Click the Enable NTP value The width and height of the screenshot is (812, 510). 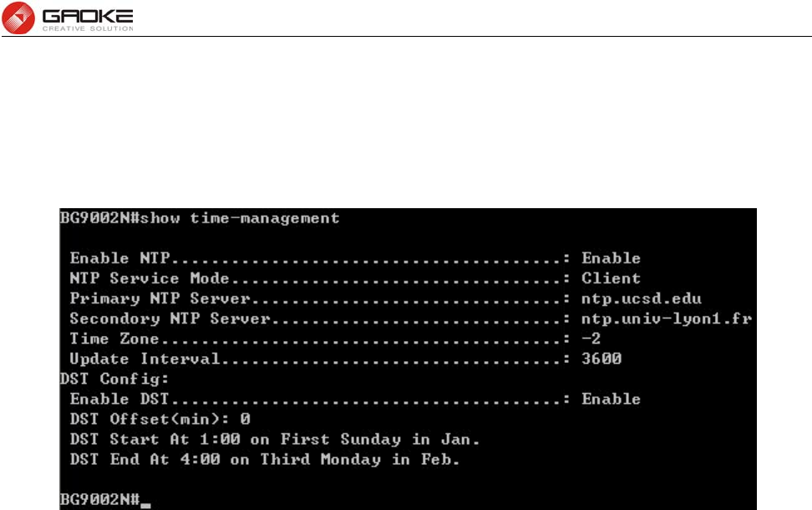pyautogui.click(x=611, y=258)
